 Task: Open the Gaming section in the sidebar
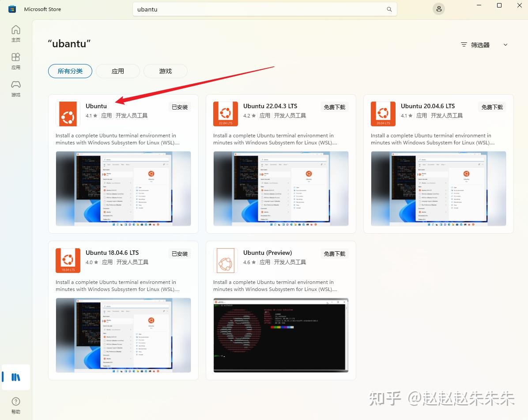coord(16,88)
